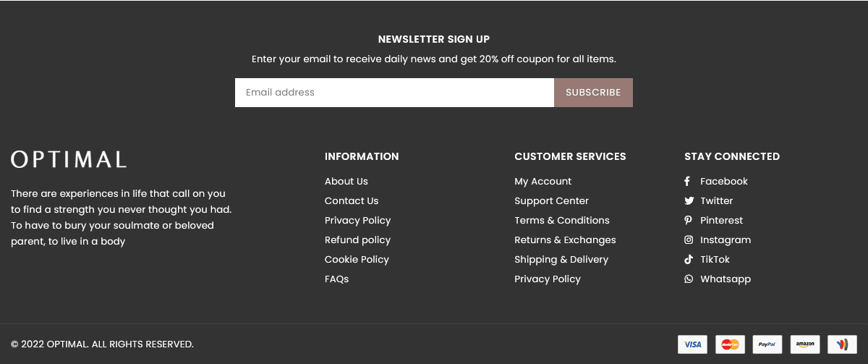Viewport: 868px width, 364px height.
Task: Click the PayPal payment icon
Action: pyautogui.click(x=767, y=344)
